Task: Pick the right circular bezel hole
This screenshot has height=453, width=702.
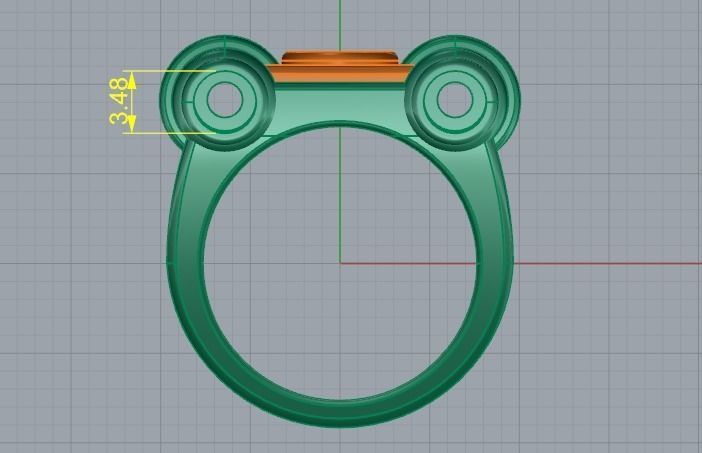Action: (x=454, y=100)
